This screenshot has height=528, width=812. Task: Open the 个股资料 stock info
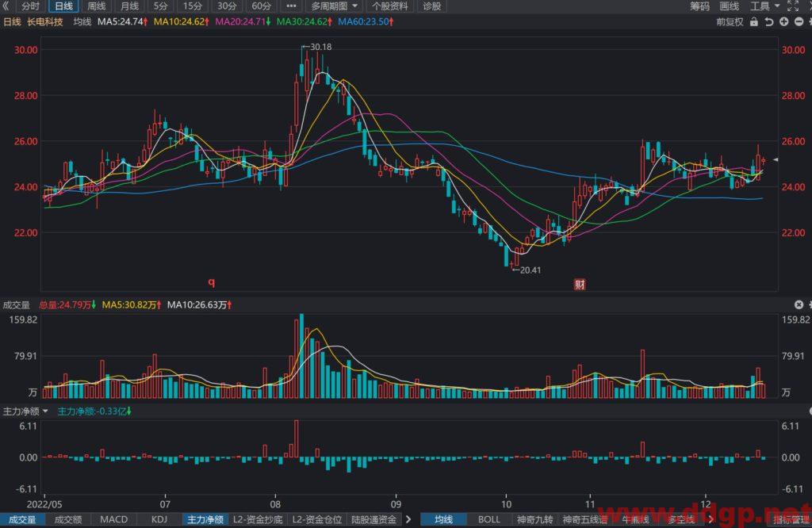pyautogui.click(x=390, y=6)
